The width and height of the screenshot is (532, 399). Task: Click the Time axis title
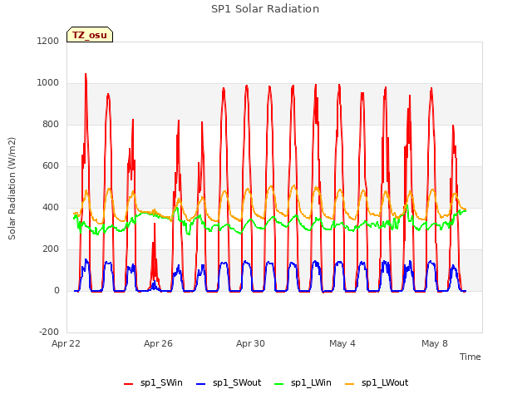(x=470, y=357)
